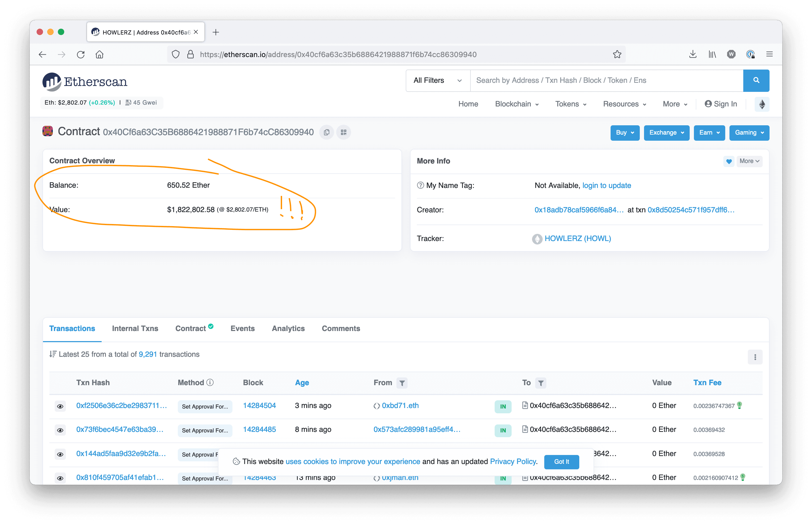Switch to the Contract tab
Screen dimensions: 812x524
[194, 328]
